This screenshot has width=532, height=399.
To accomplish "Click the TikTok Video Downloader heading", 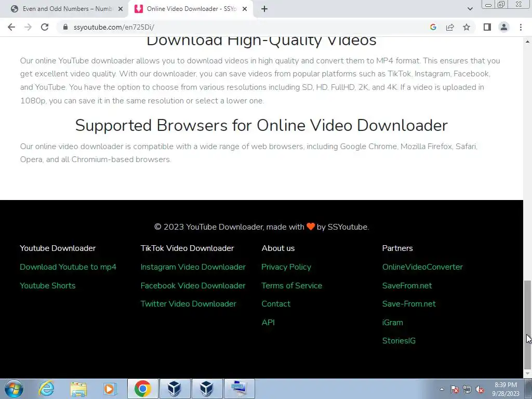I will coord(187,248).
